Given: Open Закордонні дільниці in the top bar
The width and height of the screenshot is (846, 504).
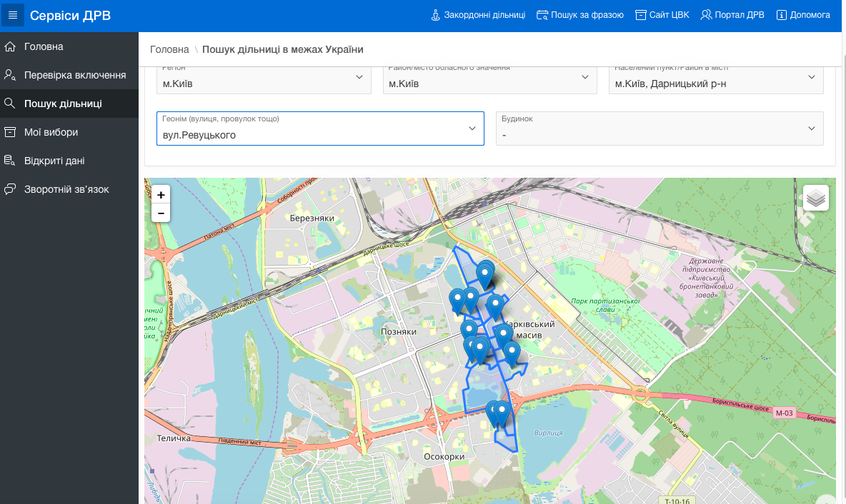Looking at the screenshot, I should point(477,15).
